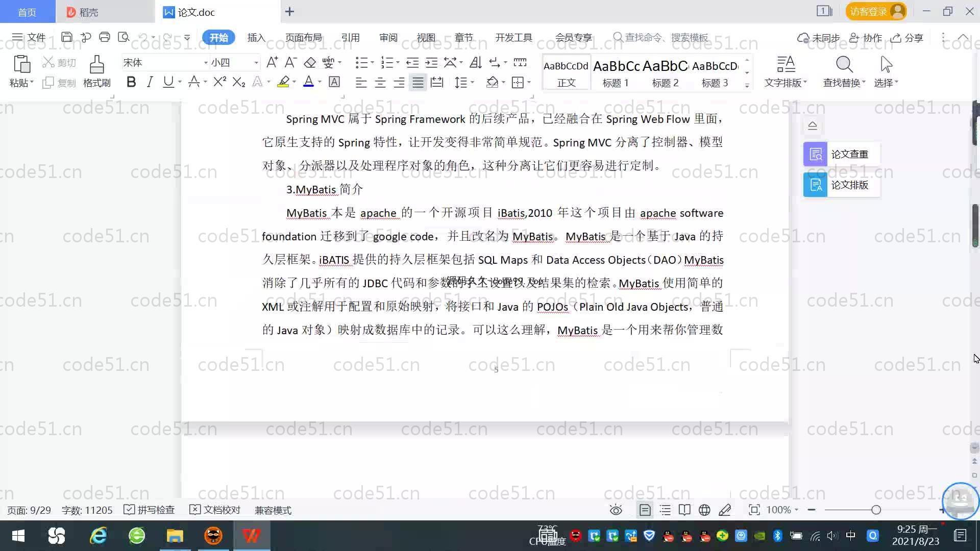
Task: Switch to the 插入 tab
Action: (x=256, y=37)
